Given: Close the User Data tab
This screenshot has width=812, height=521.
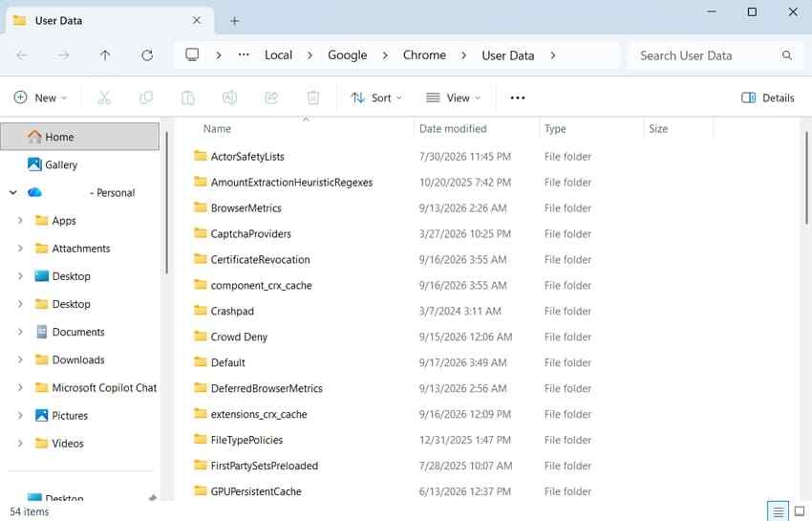Looking at the screenshot, I should [197, 20].
